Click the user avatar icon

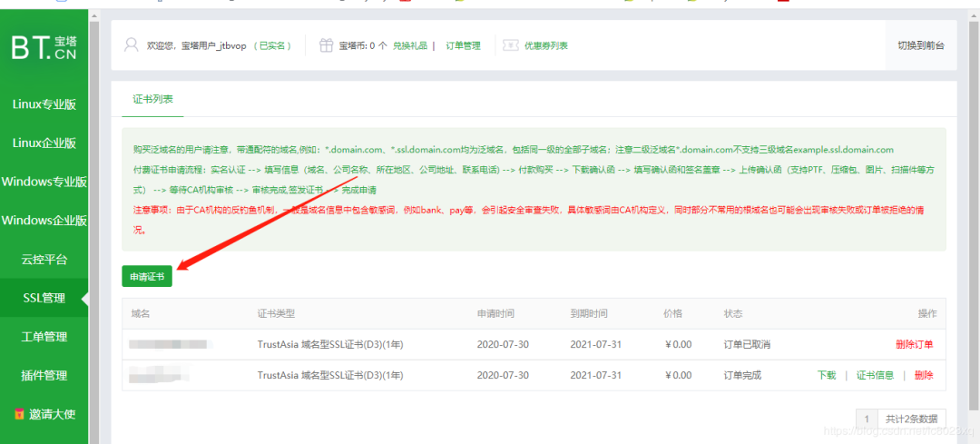click(x=132, y=45)
